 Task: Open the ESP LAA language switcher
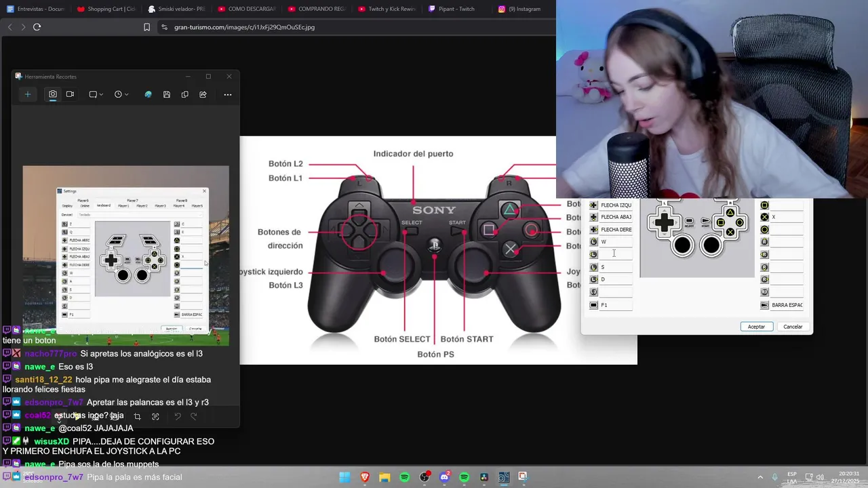pyautogui.click(x=792, y=477)
